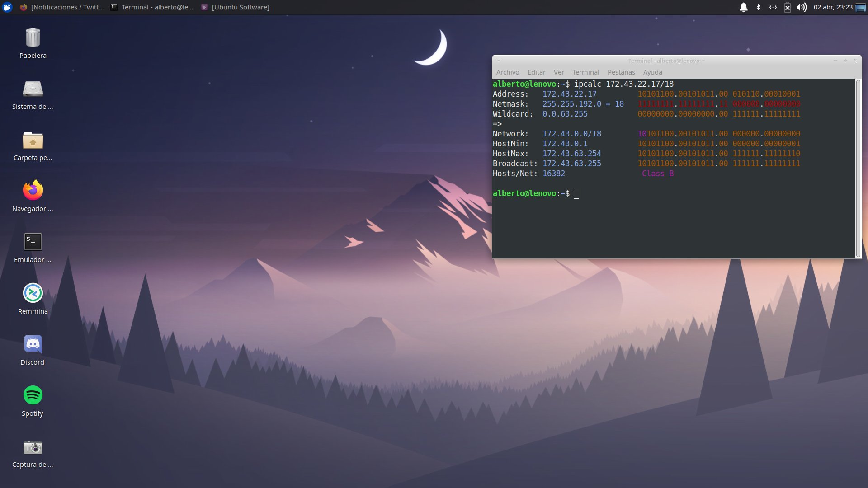Launch the Remmina remote desktop icon
Viewport: 868px width, 488px height.
tap(33, 293)
